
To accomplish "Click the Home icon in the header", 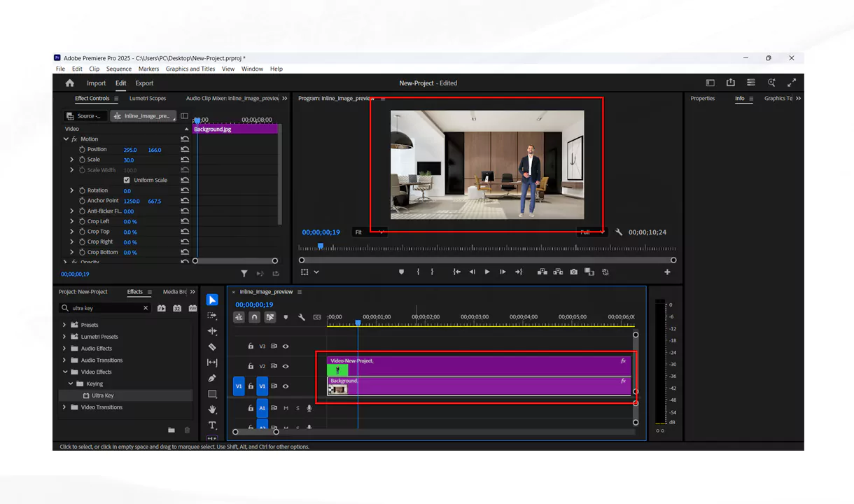I will click(69, 83).
